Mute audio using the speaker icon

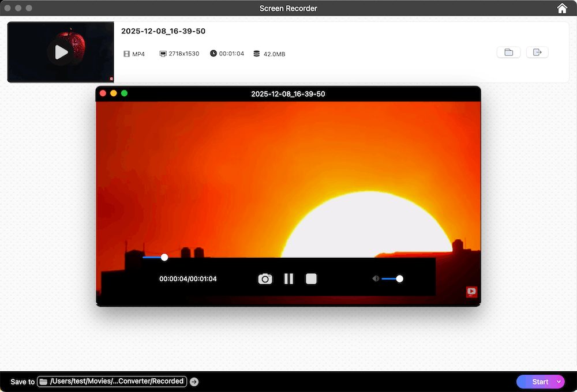click(x=376, y=279)
